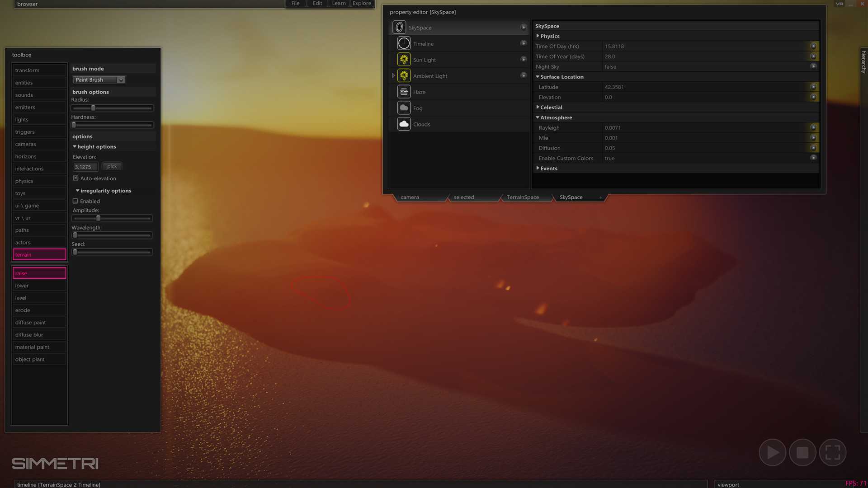This screenshot has width=868, height=488.
Task: Click the Diffusion property arrow icon
Action: (813, 148)
